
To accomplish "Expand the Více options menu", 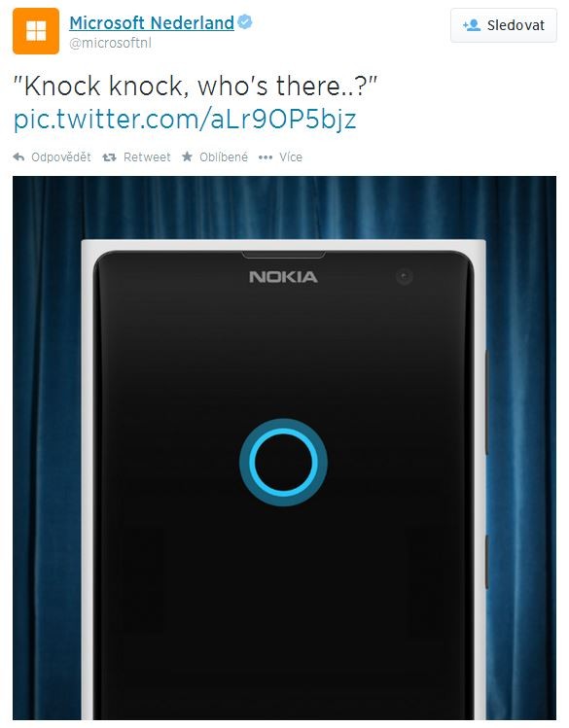I will tap(290, 157).
